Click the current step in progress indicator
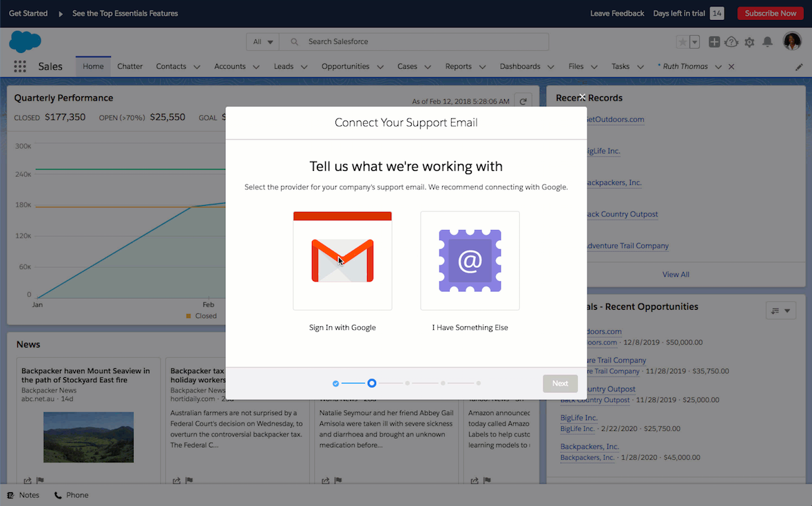 click(x=372, y=383)
